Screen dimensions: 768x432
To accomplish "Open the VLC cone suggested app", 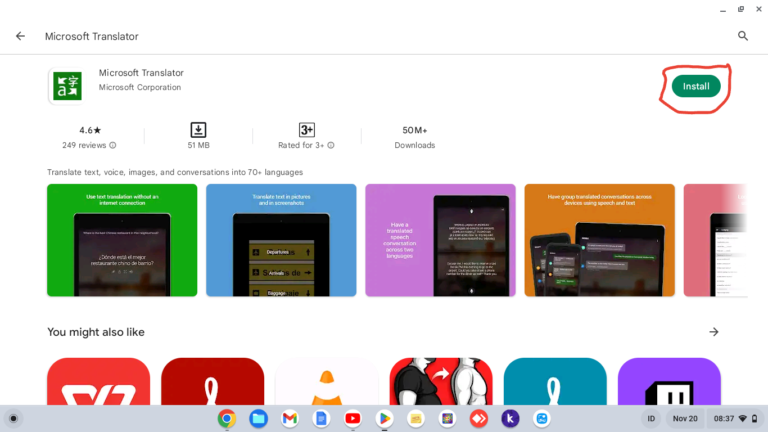I will click(x=327, y=382).
